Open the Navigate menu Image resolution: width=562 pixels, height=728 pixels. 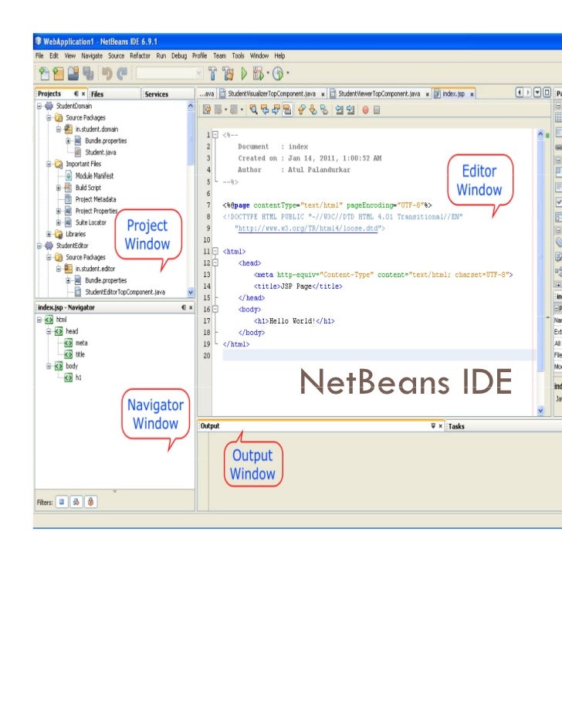(92, 56)
